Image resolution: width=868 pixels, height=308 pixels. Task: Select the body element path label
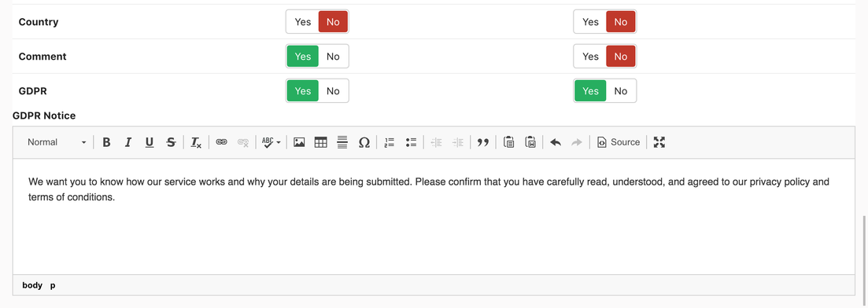coord(32,285)
